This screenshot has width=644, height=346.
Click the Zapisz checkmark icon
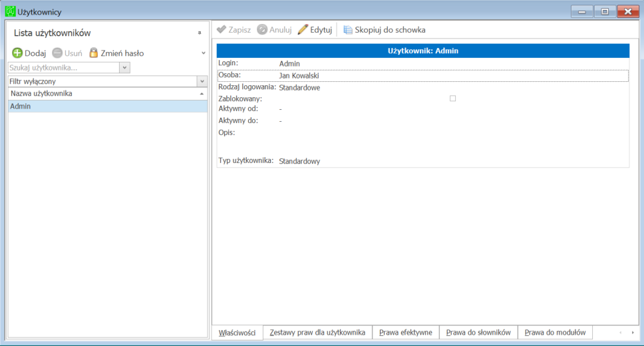(222, 29)
